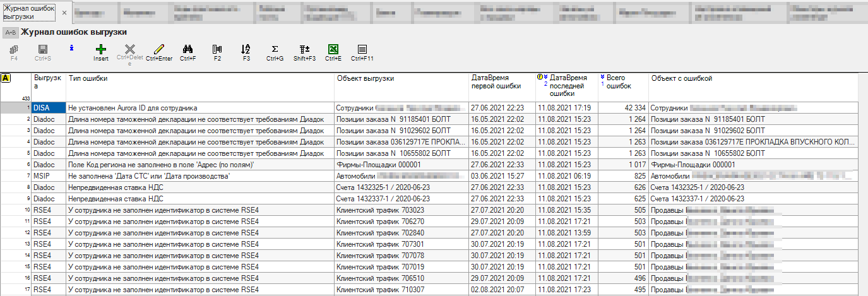This screenshot has height=296, width=868.
Task: Click the F2 filter icon
Action: click(x=217, y=49)
